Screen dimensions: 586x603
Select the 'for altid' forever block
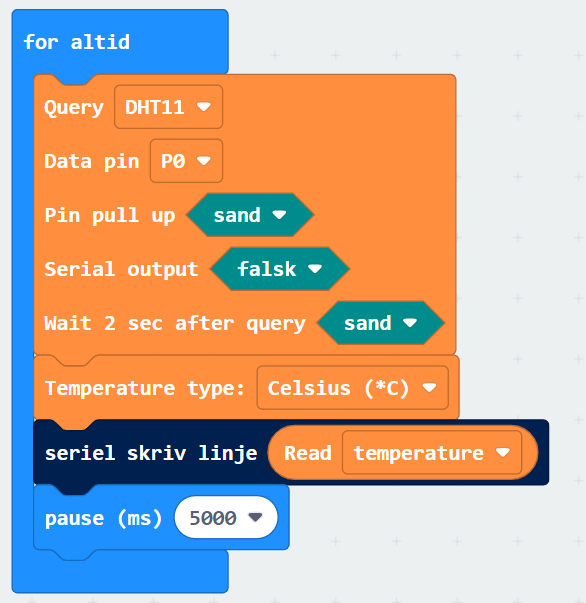77,42
